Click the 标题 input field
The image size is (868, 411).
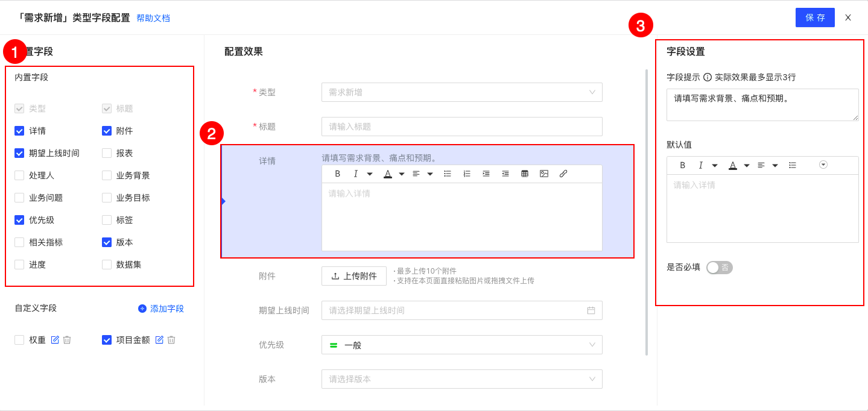pos(461,127)
